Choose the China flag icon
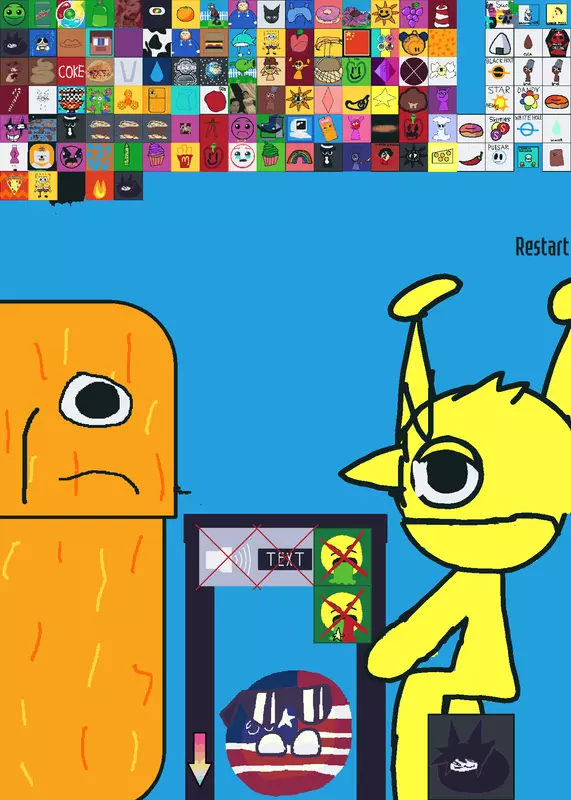This screenshot has height=800, width=571. point(357,43)
